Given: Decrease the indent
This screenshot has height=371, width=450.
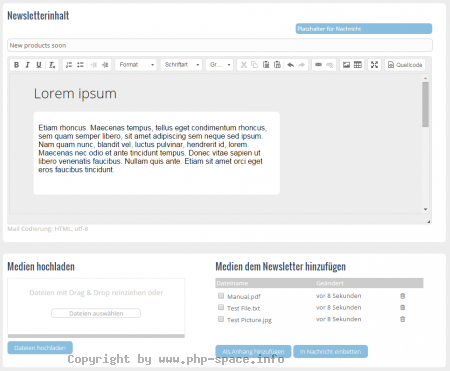Looking at the screenshot, I should [x=94, y=65].
